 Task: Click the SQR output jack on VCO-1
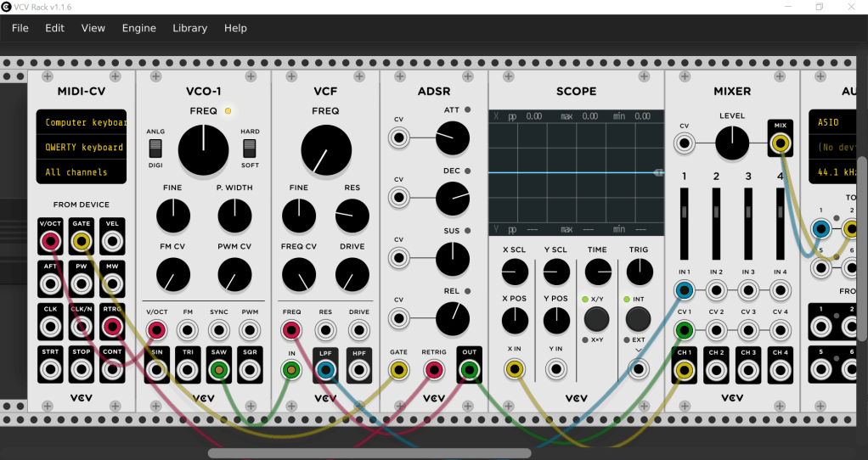[x=250, y=370]
